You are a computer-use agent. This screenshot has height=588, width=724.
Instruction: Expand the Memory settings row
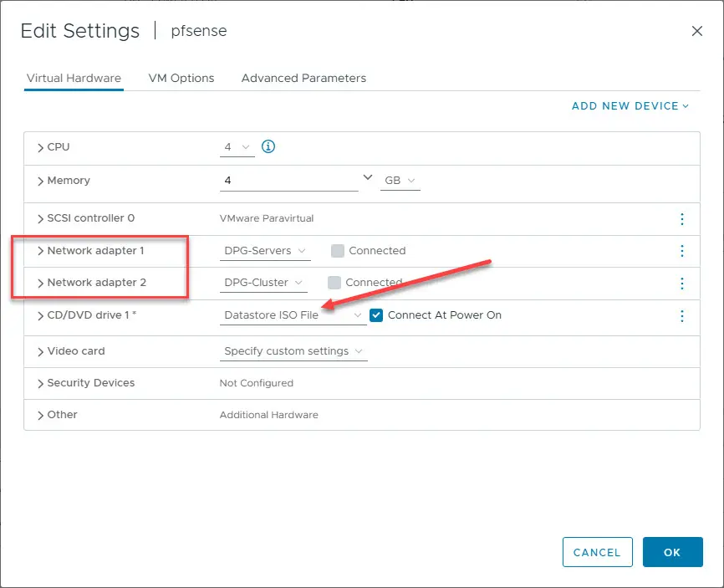point(40,181)
